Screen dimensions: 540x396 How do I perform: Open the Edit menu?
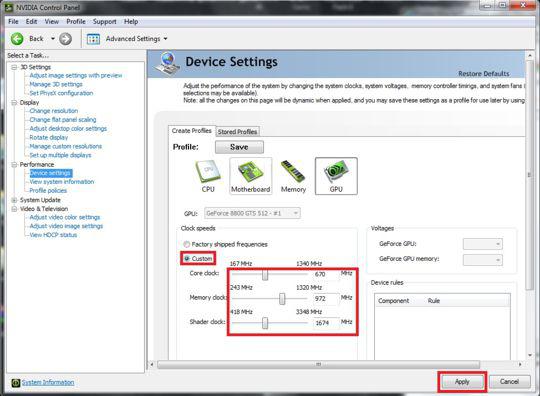pyautogui.click(x=31, y=22)
